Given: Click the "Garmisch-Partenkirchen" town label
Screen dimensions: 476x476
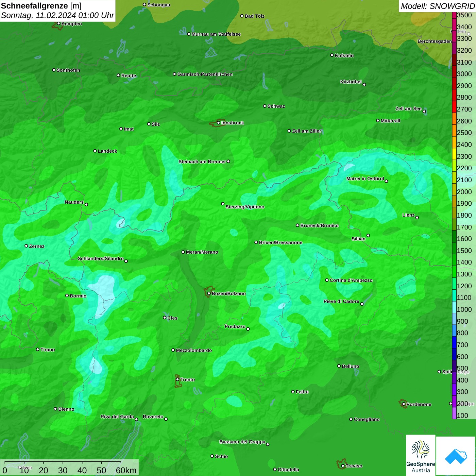Looking at the screenshot, I should click(x=205, y=74).
